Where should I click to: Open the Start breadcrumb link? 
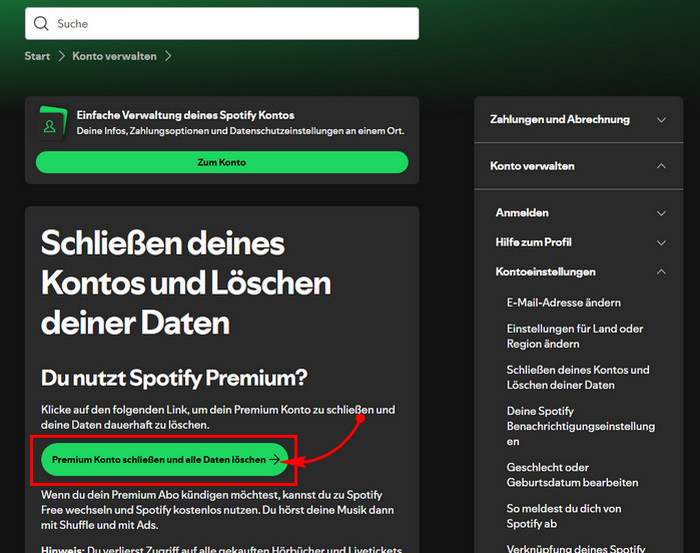37,56
